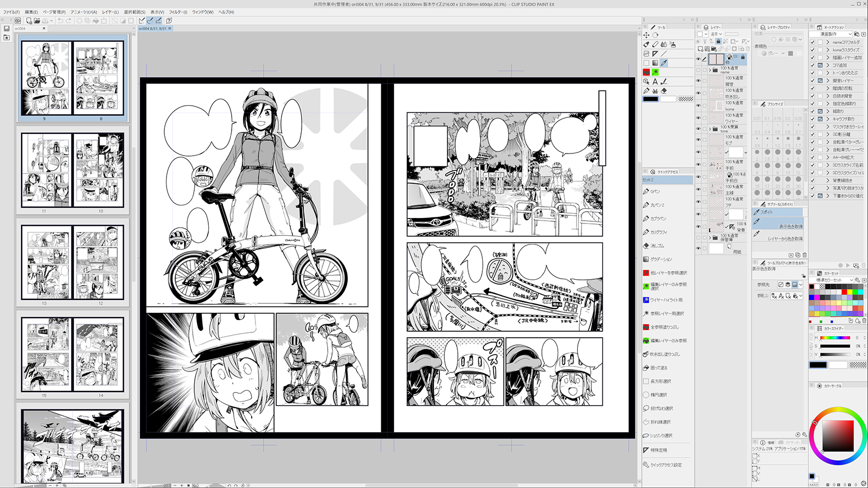Click the Undo icon in command bar

coord(60,21)
